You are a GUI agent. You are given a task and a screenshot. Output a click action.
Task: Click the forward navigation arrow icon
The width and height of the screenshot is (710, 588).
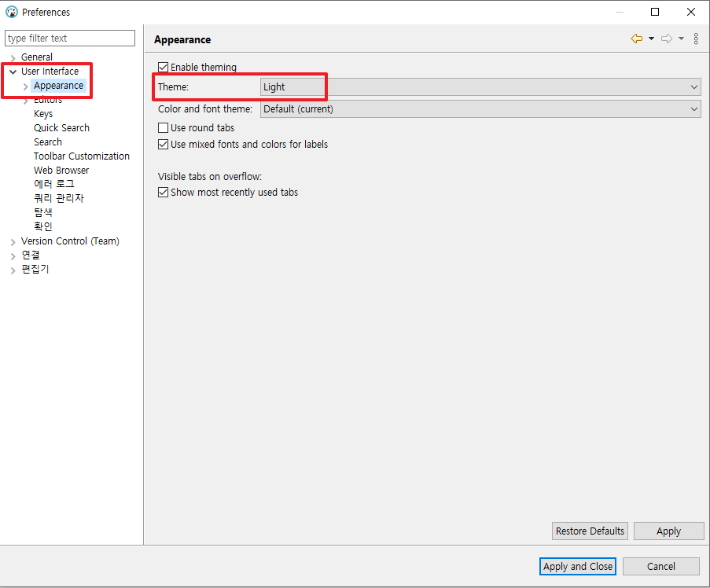point(667,39)
